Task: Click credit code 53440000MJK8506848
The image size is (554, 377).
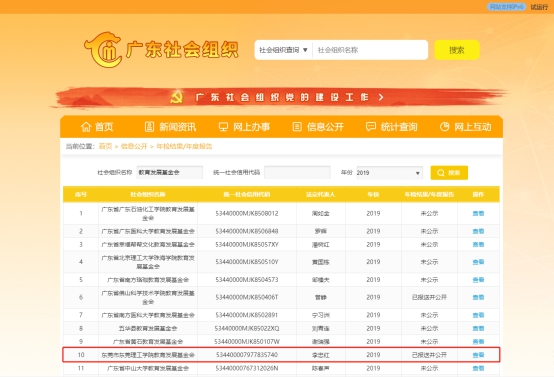Action: tap(247, 231)
